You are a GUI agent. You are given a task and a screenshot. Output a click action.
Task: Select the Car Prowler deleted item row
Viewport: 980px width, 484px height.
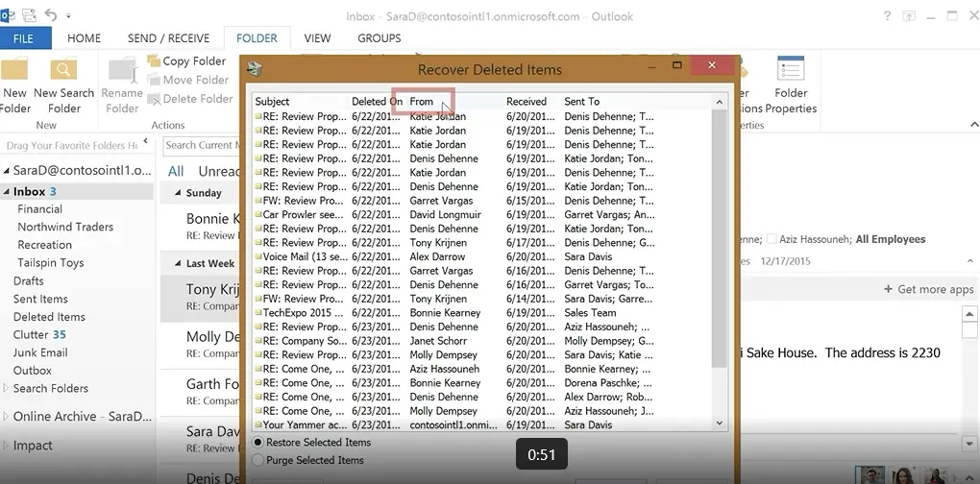(482, 215)
